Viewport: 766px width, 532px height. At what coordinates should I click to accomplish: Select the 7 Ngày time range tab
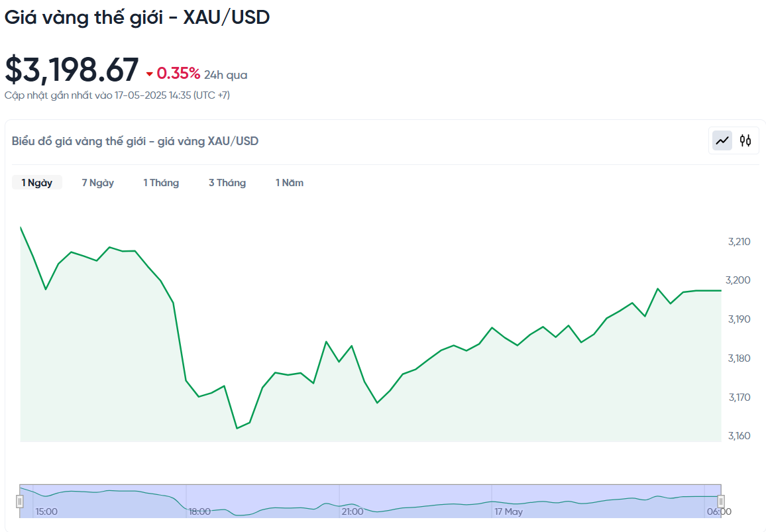[97, 183]
